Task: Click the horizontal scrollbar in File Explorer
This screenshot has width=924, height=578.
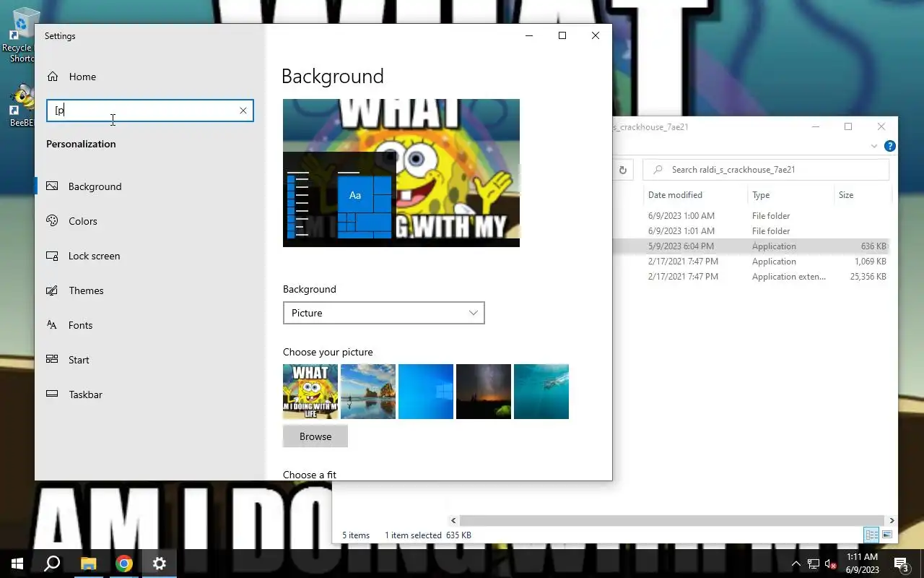Action: (672, 520)
